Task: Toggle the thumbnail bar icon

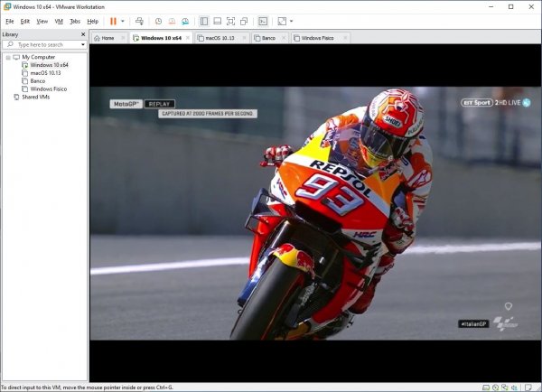Action: [217, 22]
